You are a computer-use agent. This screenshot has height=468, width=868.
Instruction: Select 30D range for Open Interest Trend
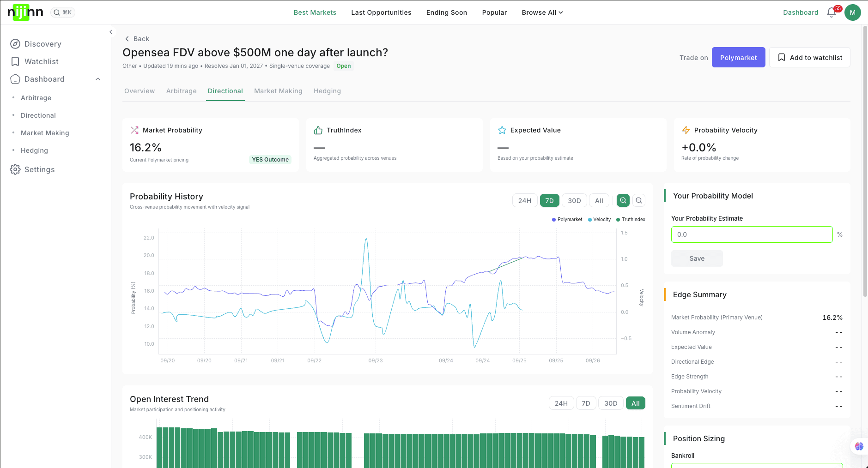coord(611,403)
